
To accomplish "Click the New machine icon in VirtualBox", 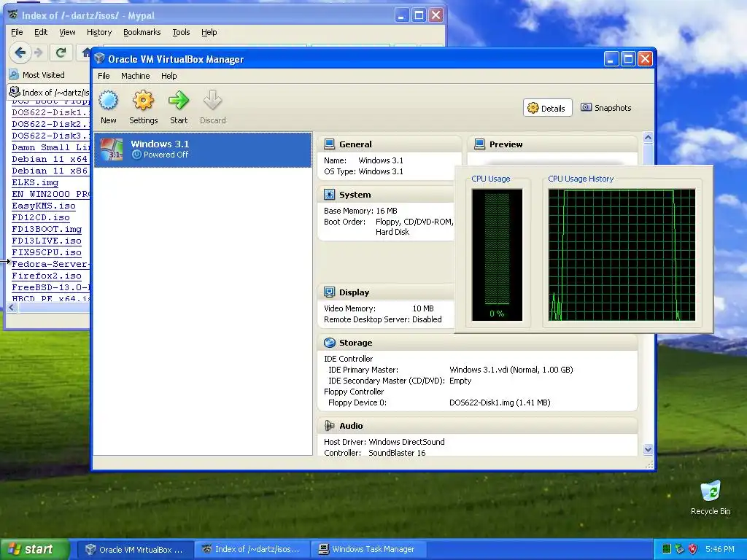I will (108, 101).
